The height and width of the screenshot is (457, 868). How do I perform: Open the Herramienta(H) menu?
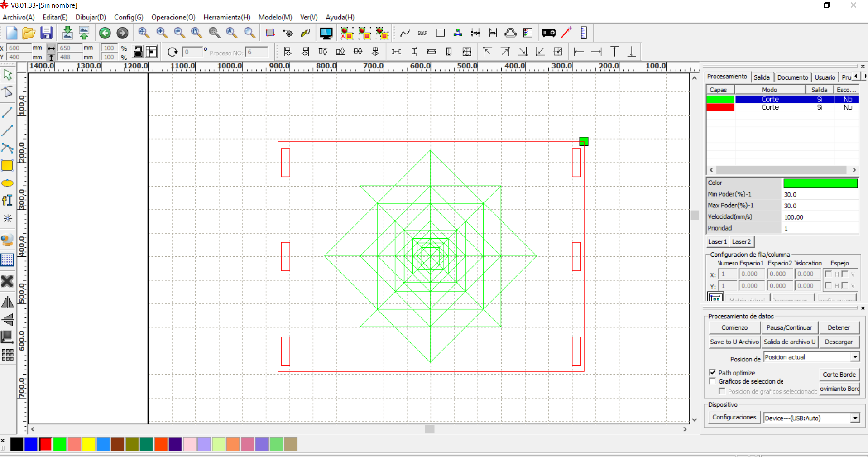tap(227, 17)
